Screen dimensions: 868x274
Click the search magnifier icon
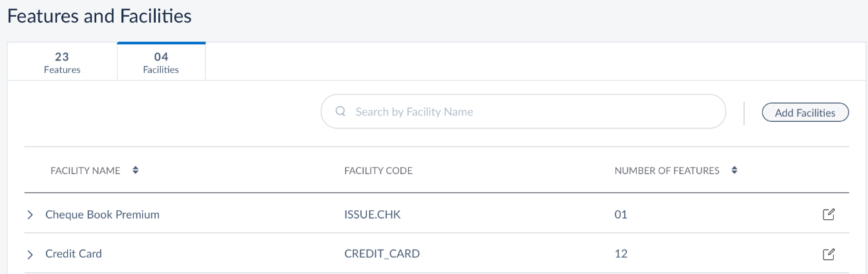click(x=340, y=112)
